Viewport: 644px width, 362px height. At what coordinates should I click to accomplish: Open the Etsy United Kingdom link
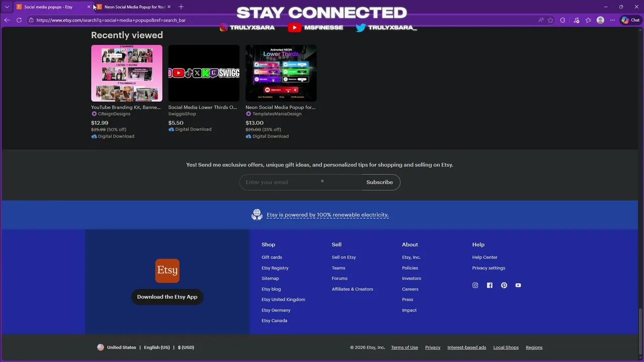tap(283, 300)
